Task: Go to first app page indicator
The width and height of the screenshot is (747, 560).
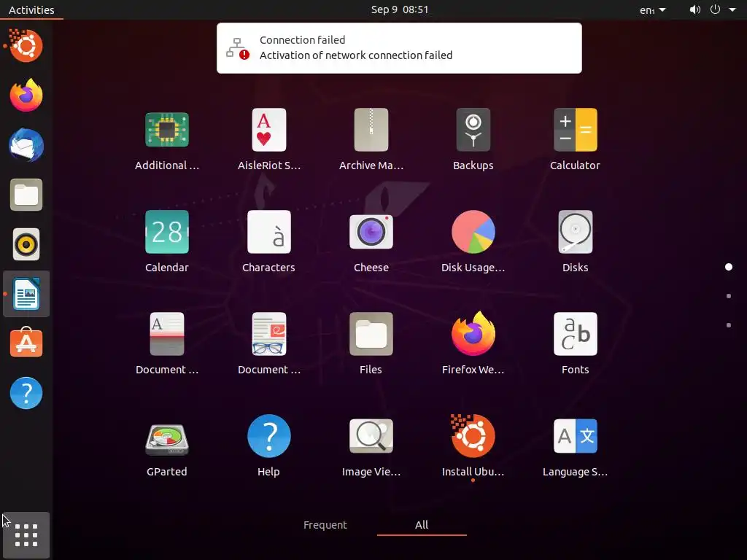Action: [x=729, y=267]
